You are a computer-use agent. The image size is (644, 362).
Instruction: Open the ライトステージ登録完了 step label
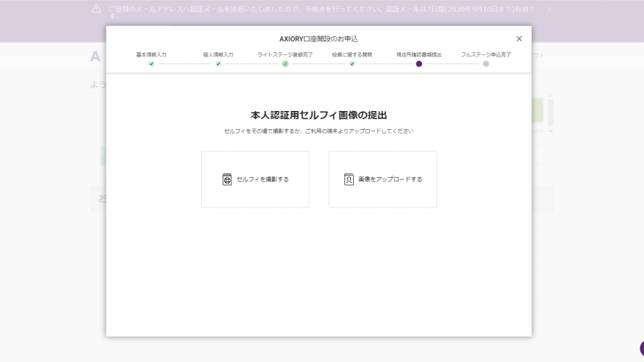point(285,54)
